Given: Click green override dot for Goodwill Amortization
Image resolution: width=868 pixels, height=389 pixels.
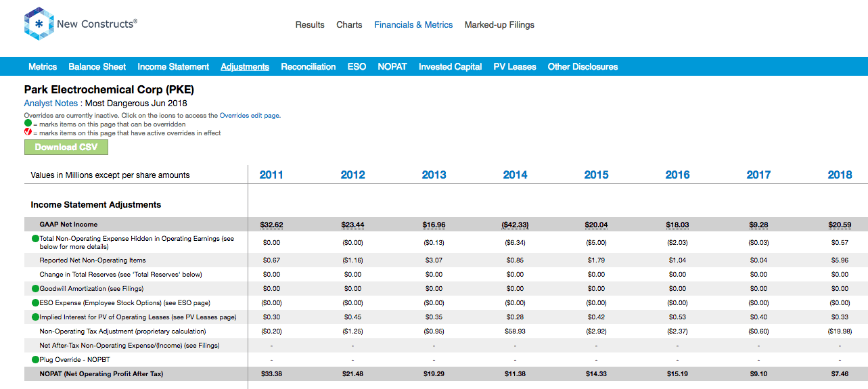Looking at the screenshot, I should 35,289.
